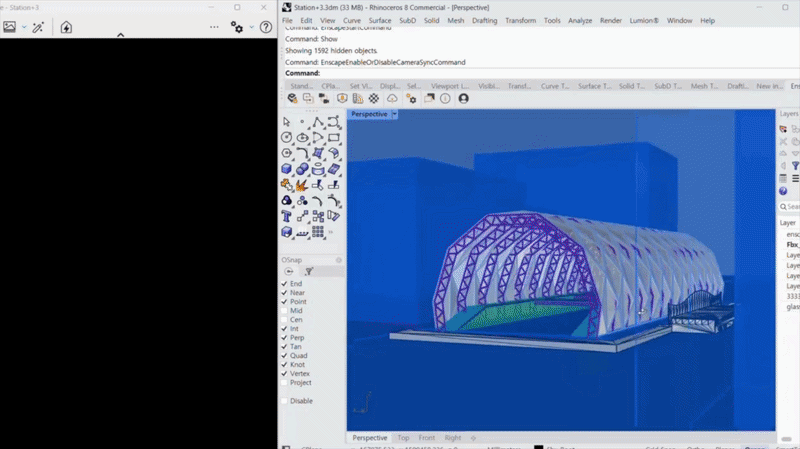Enable the Mid object snap
The width and height of the screenshot is (800, 449).
[284, 311]
